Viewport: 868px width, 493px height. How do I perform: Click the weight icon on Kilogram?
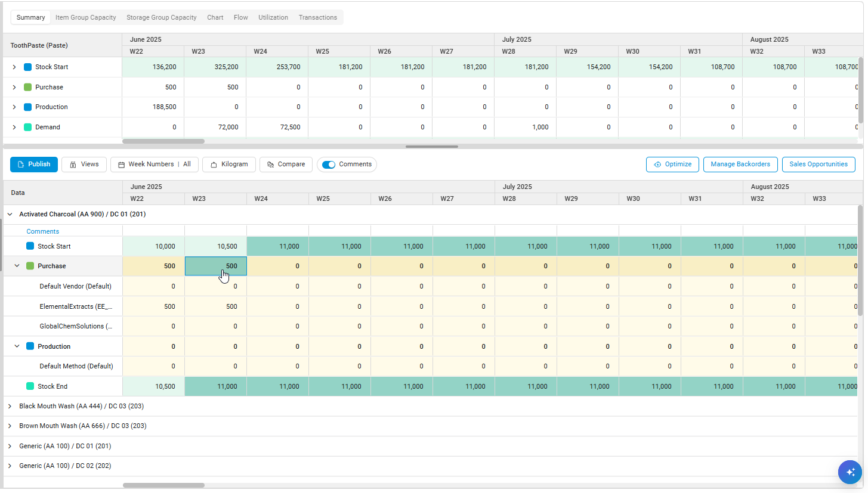[214, 165]
